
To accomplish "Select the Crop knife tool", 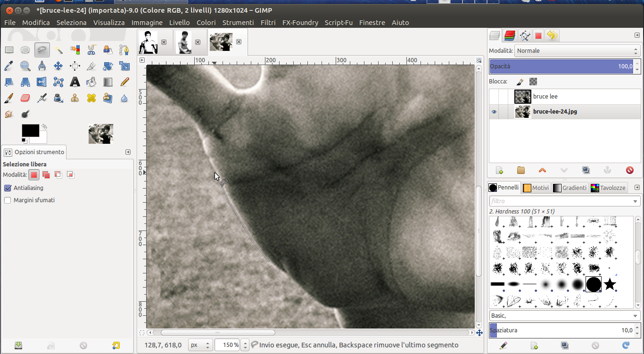I will [x=91, y=66].
